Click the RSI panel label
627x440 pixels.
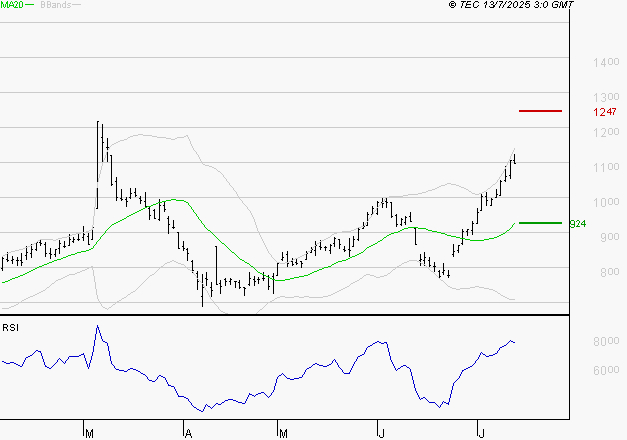coord(10,328)
